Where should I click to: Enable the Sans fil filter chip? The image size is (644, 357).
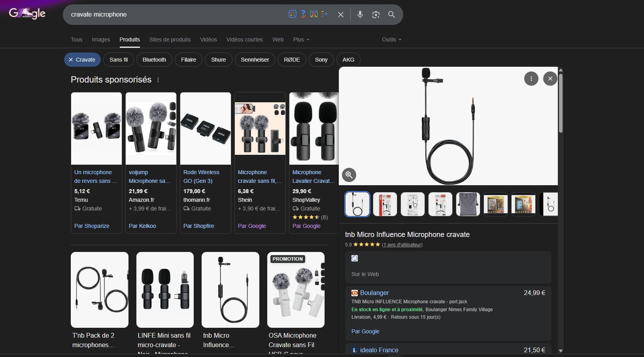(x=118, y=60)
